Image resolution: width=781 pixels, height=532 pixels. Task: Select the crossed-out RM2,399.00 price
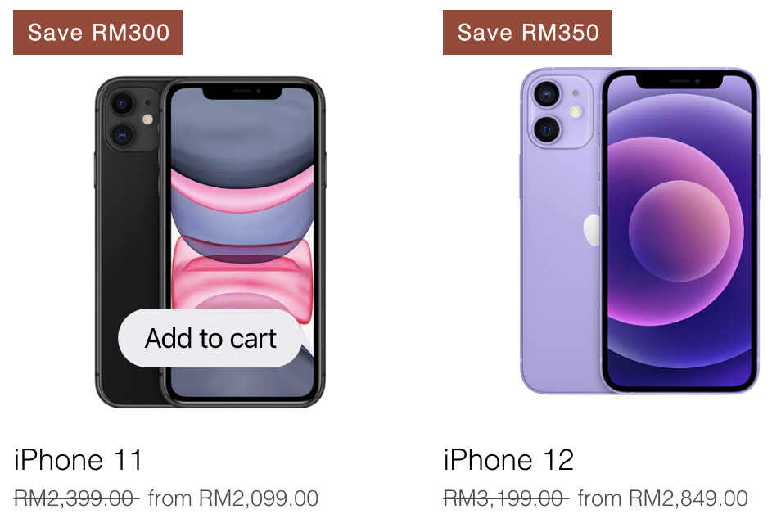click(77, 498)
